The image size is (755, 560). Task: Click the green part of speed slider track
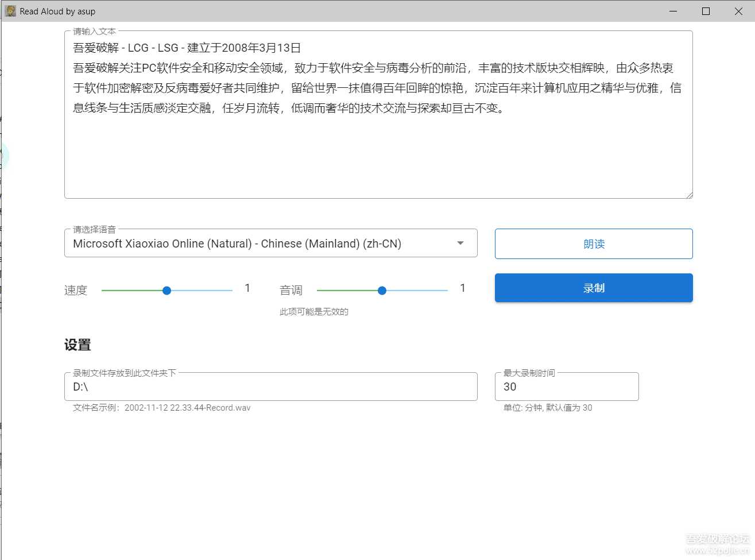click(x=132, y=291)
